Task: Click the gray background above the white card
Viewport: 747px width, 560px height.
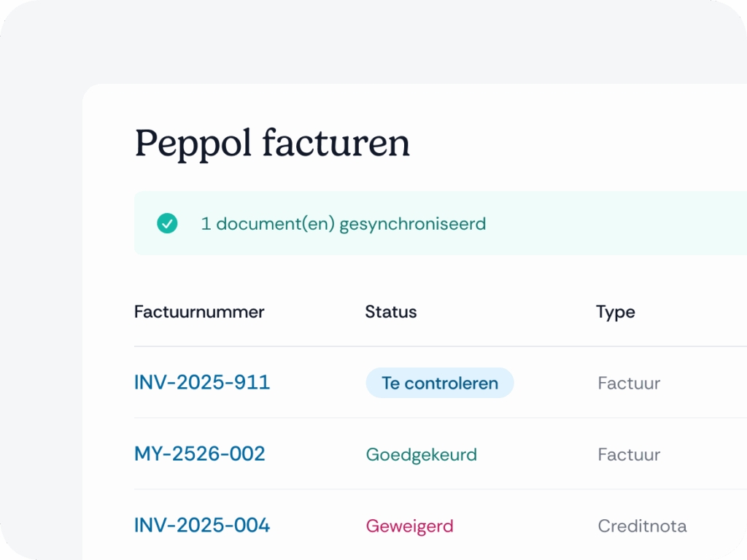Action: pyautogui.click(x=365, y=44)
